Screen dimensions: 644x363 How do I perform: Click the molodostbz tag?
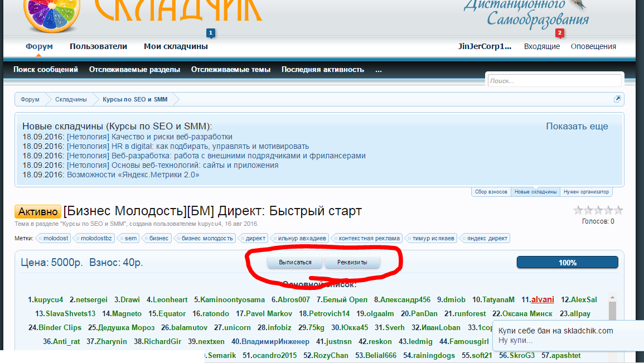93,238
